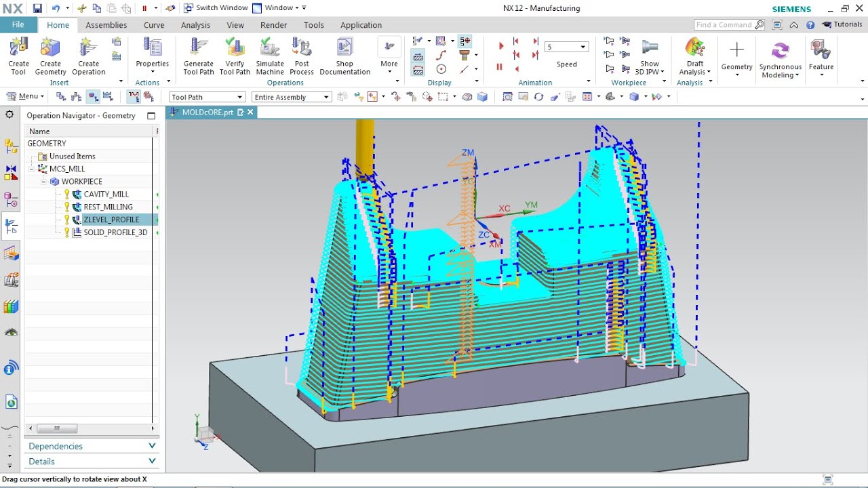
Task: Open the Help question-mark icon
Action: tap(810, 25)
